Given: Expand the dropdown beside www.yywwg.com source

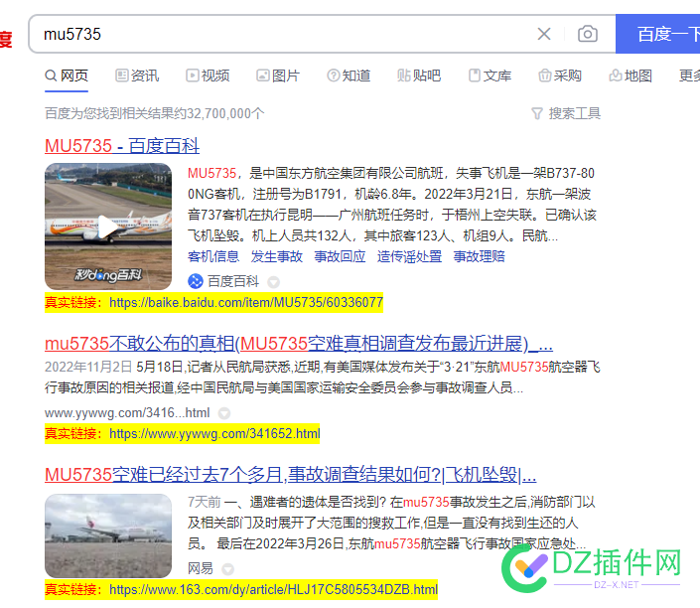Looking at the screenshot, I should tap(224, 413).
